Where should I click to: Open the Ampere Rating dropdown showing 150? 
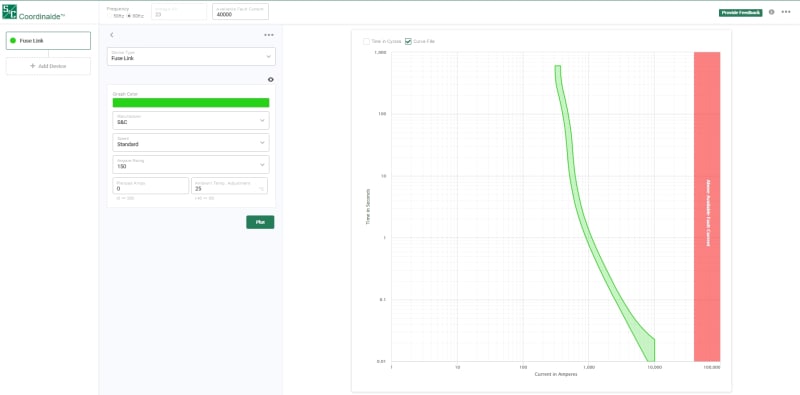[x=191, y=165]
